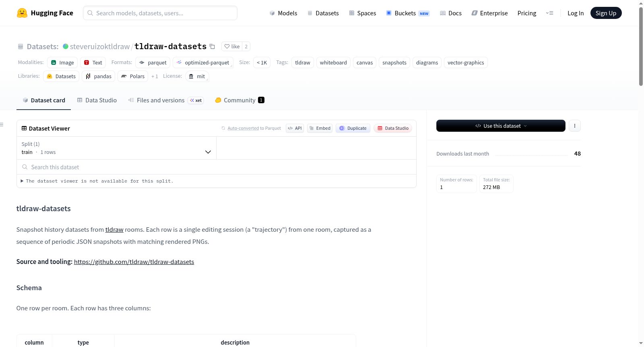Click the API button in Dataset Viewer
This screenshot has height=347, width=644.
coord(295,128)
